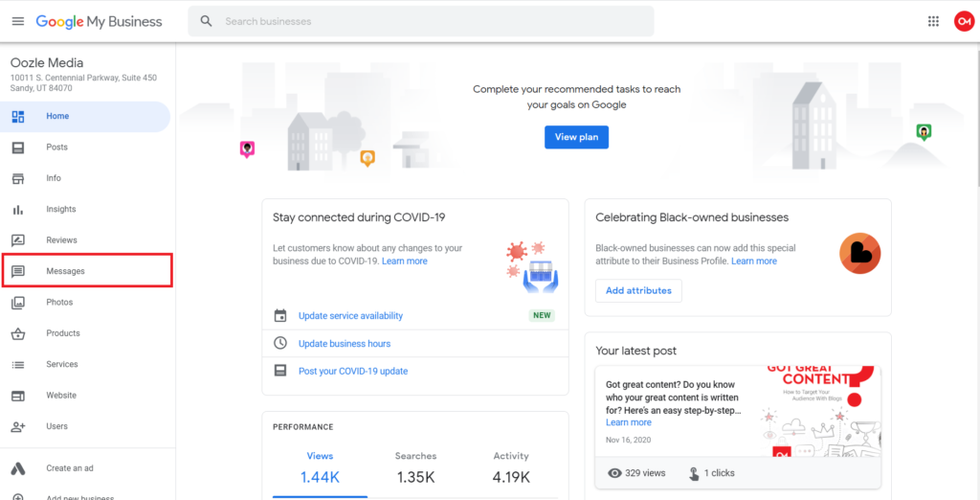This screenshot has height=500, width=980.
Task: Open Learn more in the latest post
Action: [x=628, y=422]
